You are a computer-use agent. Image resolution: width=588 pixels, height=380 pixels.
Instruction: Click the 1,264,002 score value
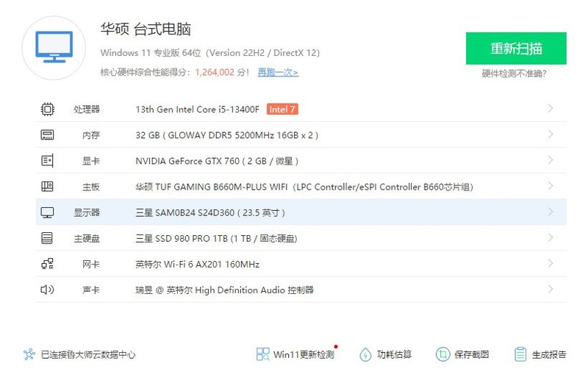click(x=215, y=72)
